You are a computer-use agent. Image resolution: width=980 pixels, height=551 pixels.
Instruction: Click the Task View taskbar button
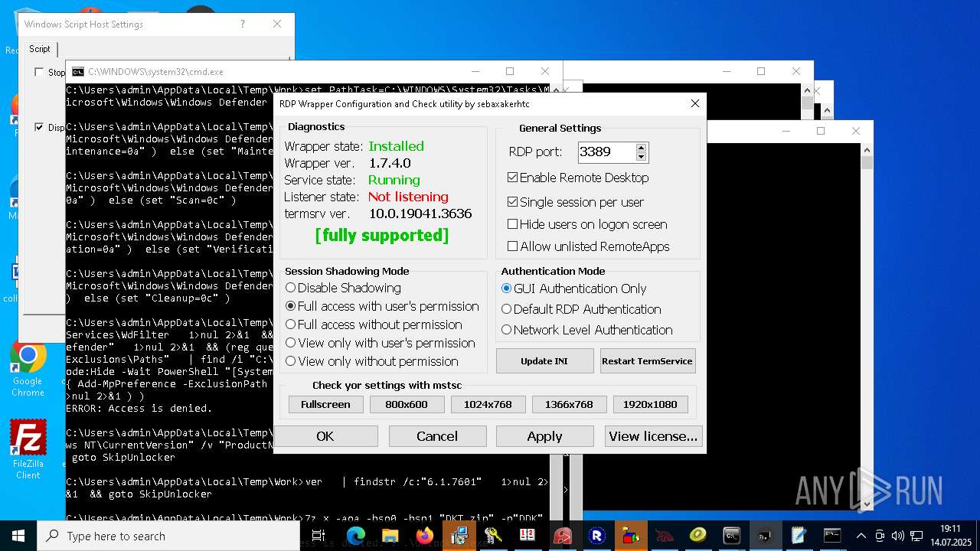[318, 536]
